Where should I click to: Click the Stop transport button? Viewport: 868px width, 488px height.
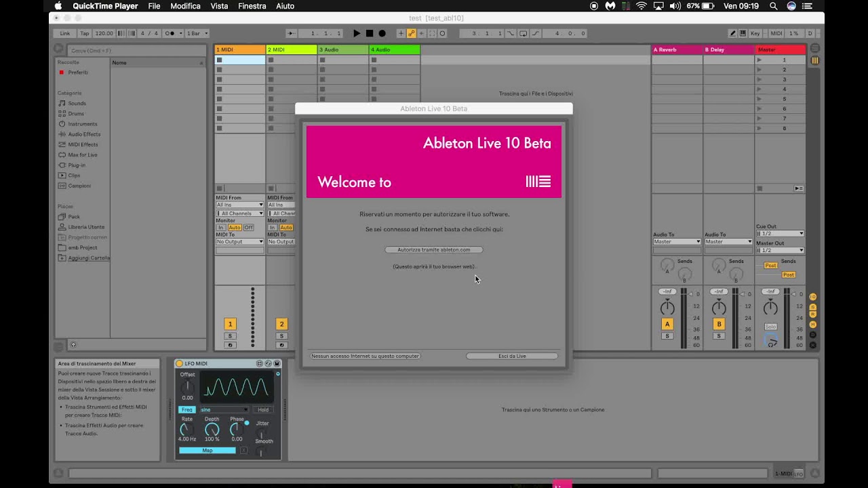click(370, 33)
